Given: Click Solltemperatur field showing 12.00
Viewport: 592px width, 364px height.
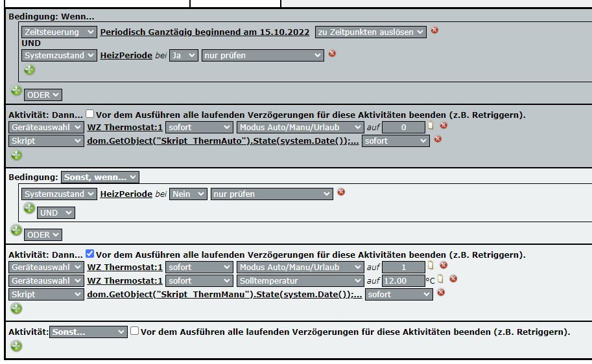Looking at the screenshot, I should 403,281.
